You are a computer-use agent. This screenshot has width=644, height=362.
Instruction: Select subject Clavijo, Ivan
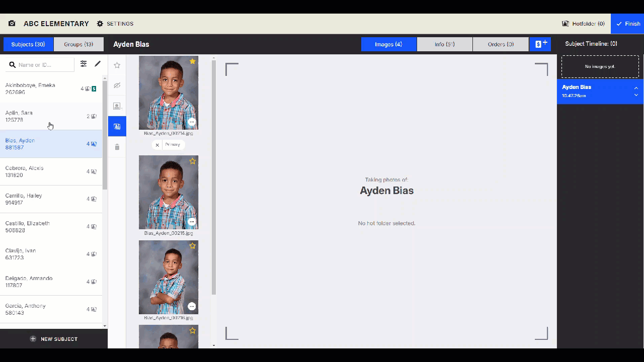click(x=51, y=254)
